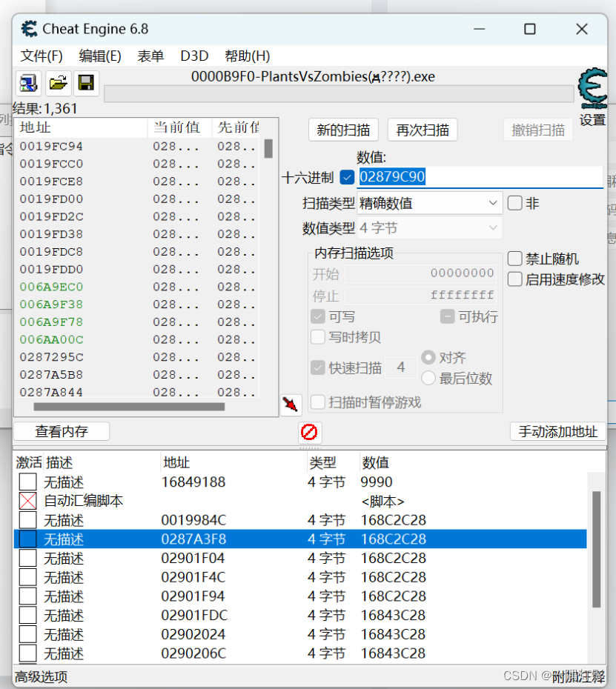Click the 撤销扫描 button
This screenshot has height=689, width=616.
pyautogui.click(x=538, y=130)
